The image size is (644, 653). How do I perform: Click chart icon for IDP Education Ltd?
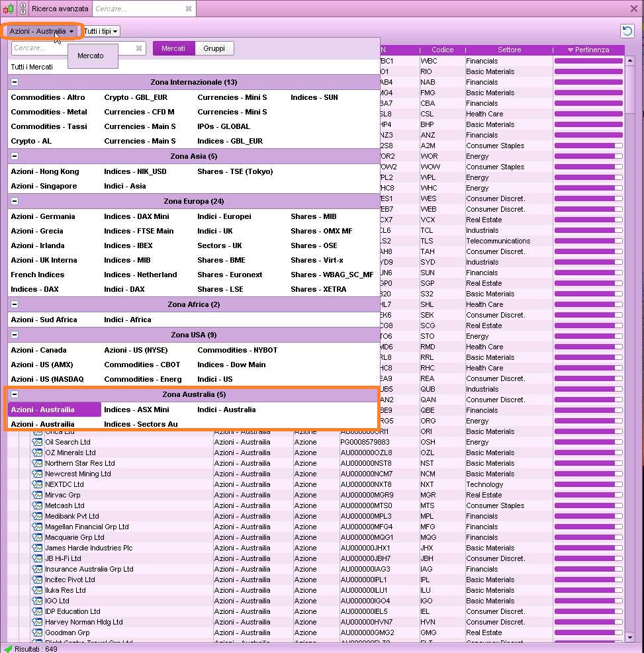pyautogui.click(x=38, y=611)
